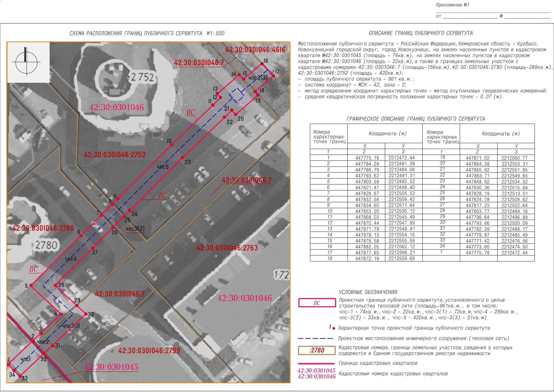Click the blank date field after 'от'
Screen dimensions: 554x392
tap(470, 16)
